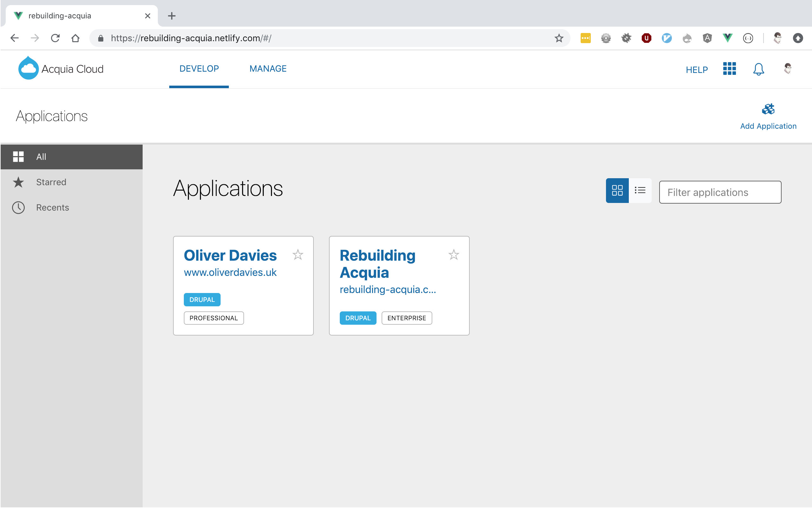Image resolution: width=812 pixels, height=508 pixels.
Task: Open the MANAGE tab
Action: point(267,68)
